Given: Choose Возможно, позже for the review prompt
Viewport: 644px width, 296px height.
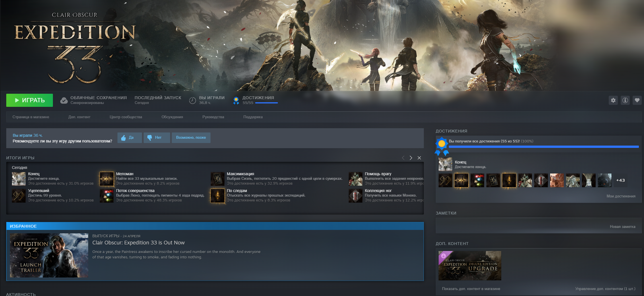Looking at the screenshot, I should (191, 138).
